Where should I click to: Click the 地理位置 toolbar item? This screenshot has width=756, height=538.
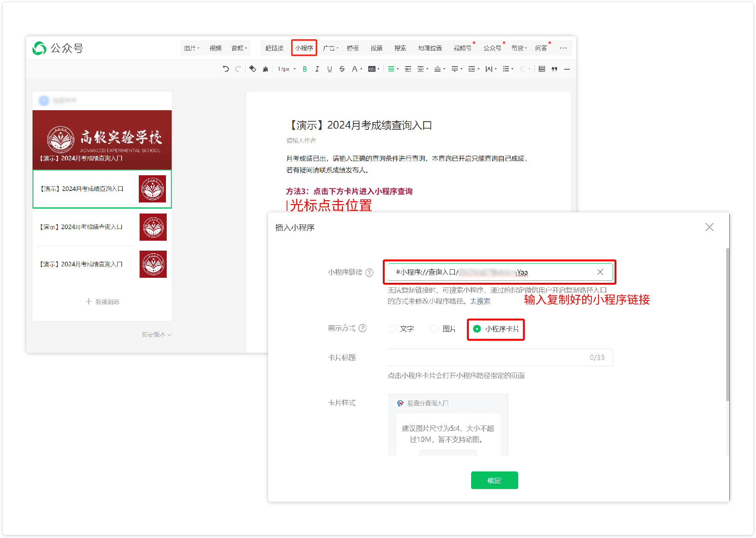pyautogui.click(x=430, y=48)
